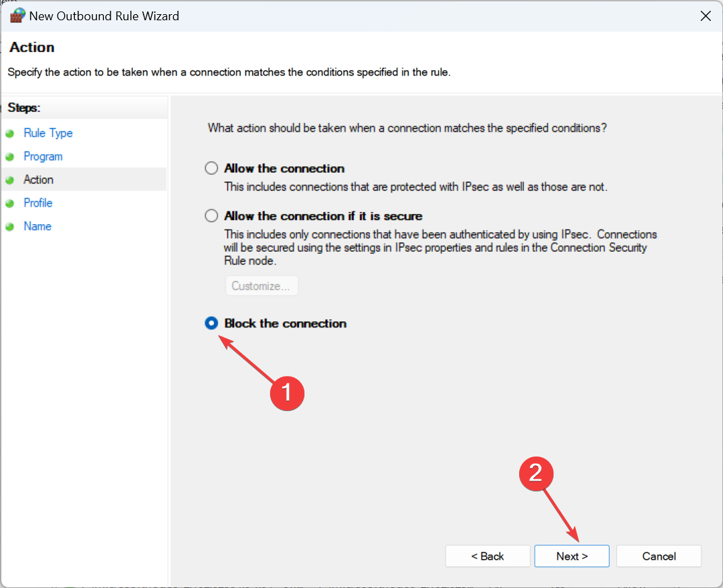Go back with the '< Back' button

coord(487,556)
